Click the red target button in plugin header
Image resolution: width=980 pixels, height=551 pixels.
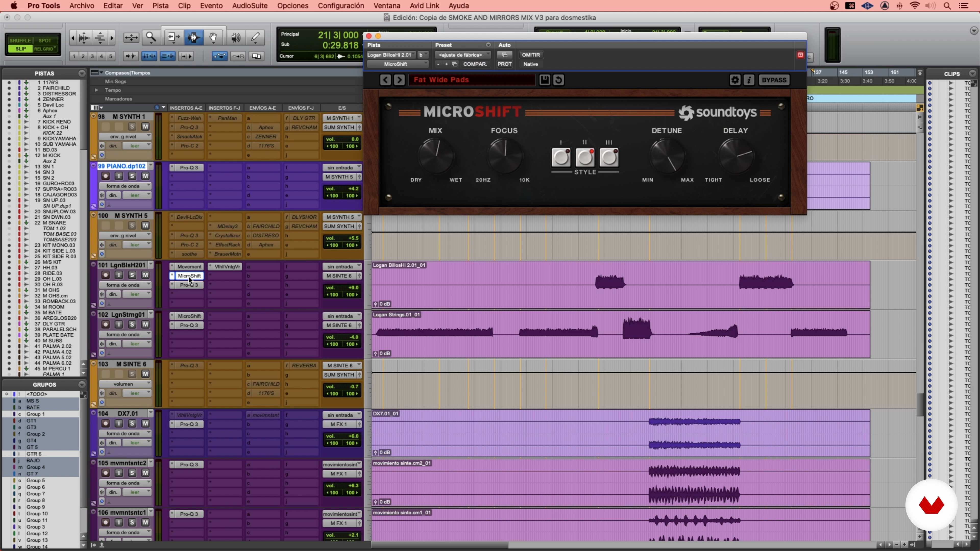800,55
